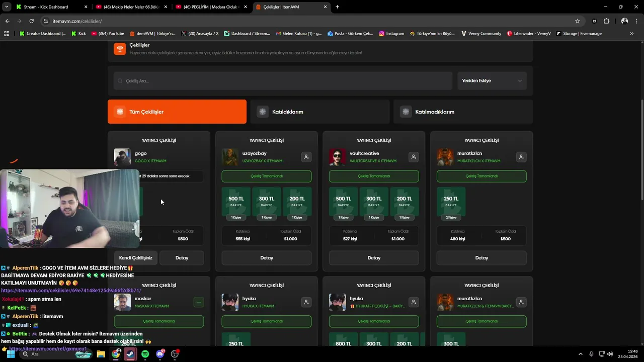Show more bookmarks with double chevron
Image resolution: width=644 pixels, height=362 pixels.
click(x=632, y=34)
